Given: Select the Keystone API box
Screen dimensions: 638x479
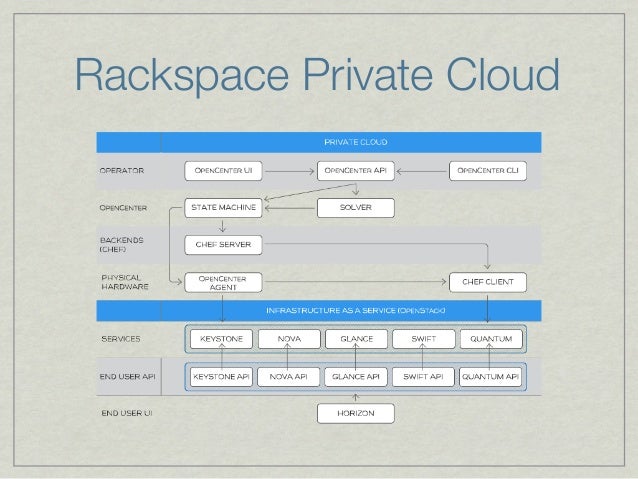Looking at the screenshot, I should coord(221,377).
